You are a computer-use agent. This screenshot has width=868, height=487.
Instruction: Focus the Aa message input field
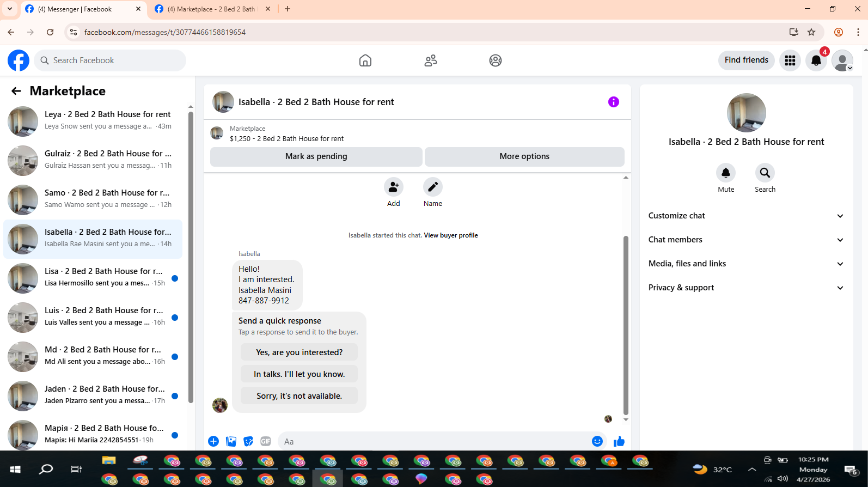[x=433, y=441]
